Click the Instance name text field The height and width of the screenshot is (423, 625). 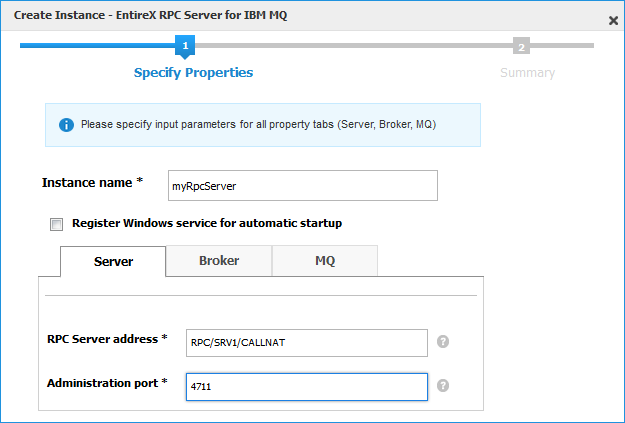303,186
